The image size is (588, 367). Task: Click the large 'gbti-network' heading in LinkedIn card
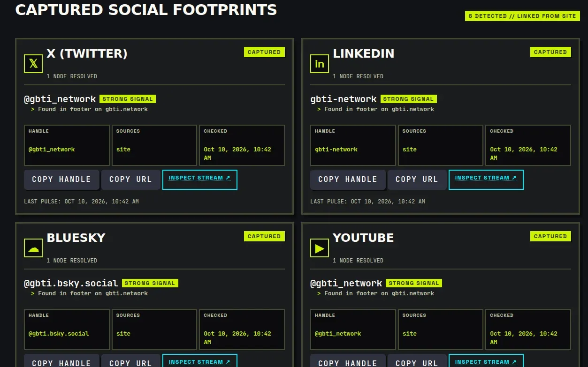pyautogui.click(x=344, y=99)
